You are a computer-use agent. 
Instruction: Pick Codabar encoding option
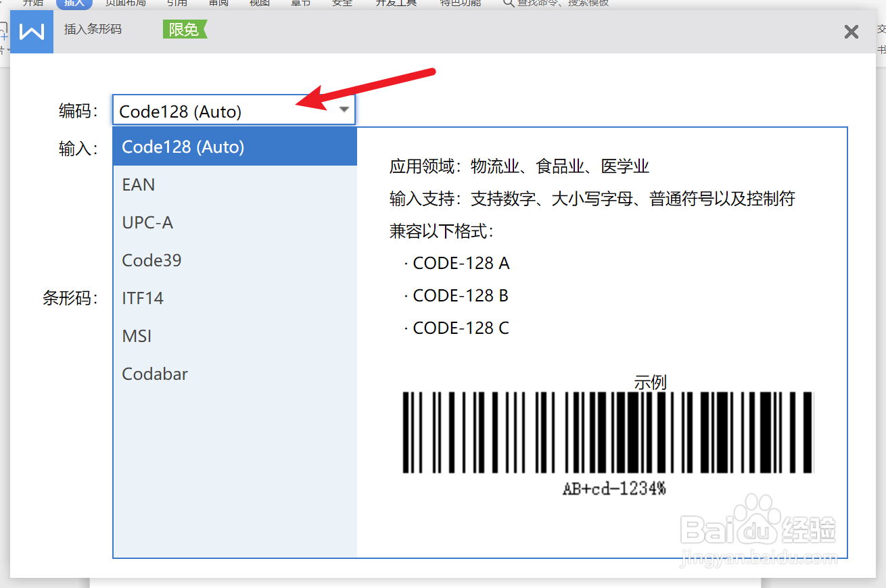(x=235, y=374)
